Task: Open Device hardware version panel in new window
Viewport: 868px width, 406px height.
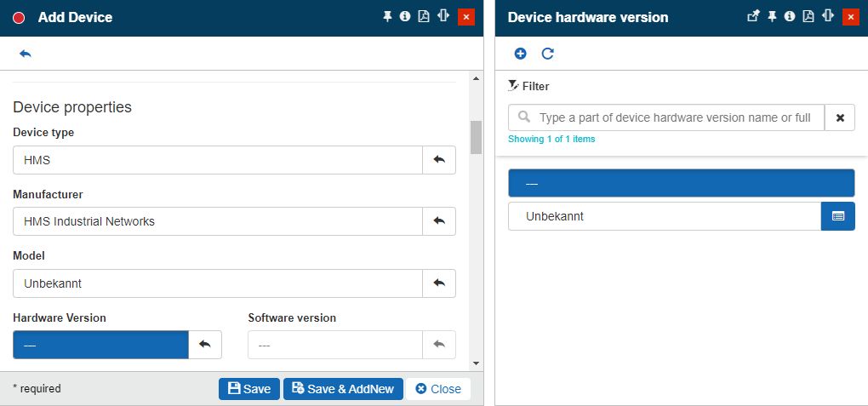Action: click(x=753, y=16)
